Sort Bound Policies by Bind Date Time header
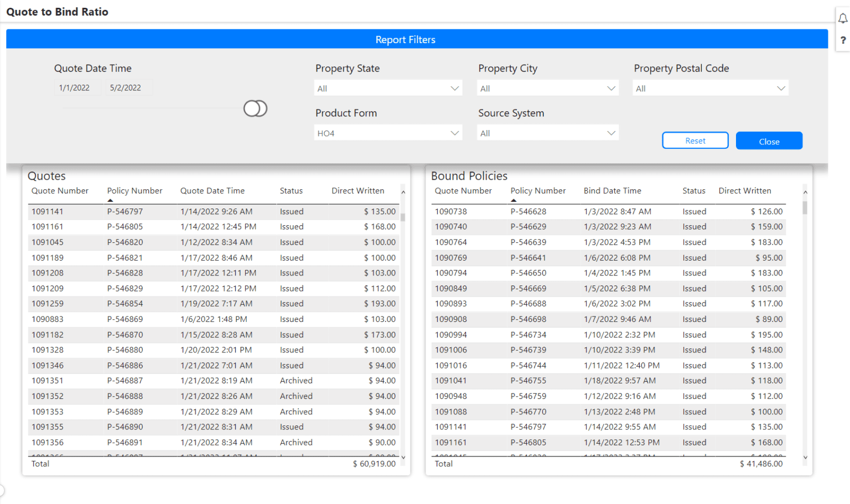 (612, 191)
